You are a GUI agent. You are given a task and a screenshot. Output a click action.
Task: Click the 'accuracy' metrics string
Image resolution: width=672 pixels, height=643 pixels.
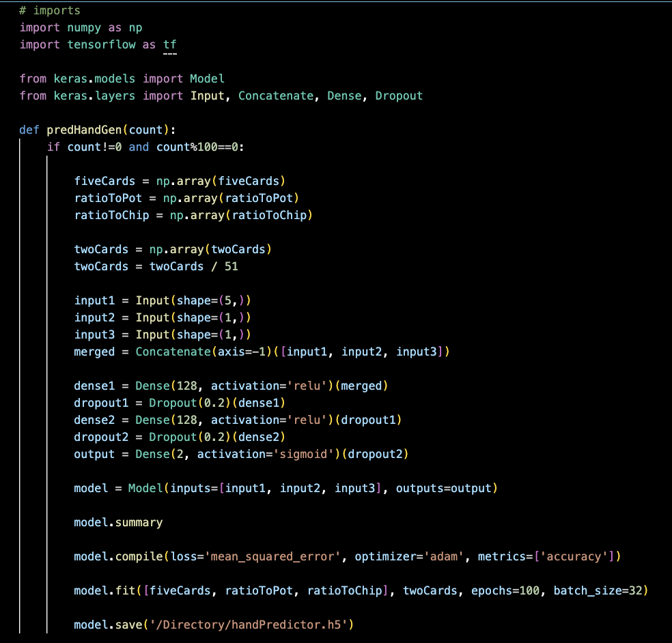574,556
